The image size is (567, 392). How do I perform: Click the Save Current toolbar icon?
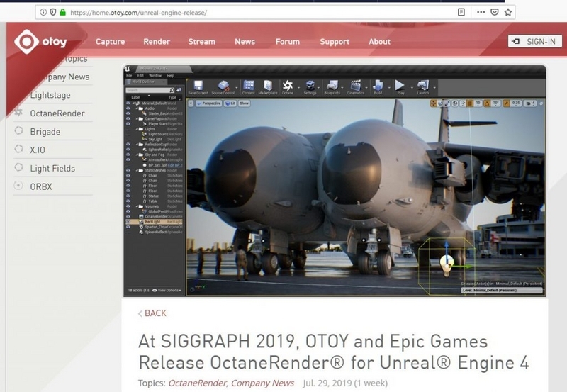click(x=198, y=85)
